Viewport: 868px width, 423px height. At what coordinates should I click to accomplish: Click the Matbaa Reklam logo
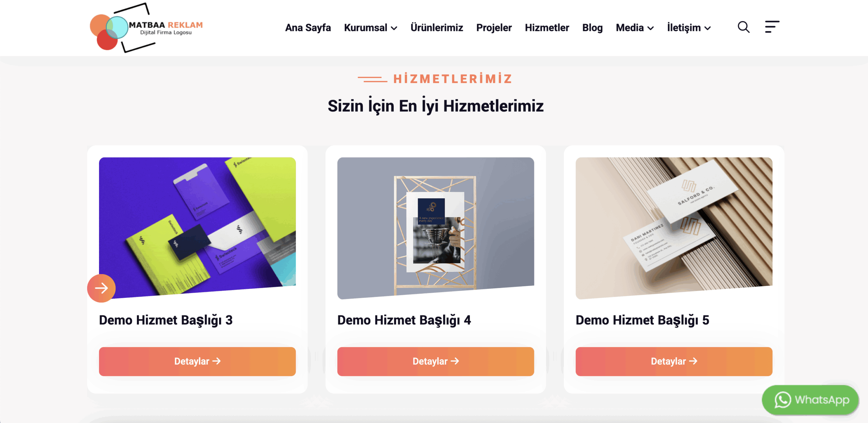coord(146,28)
